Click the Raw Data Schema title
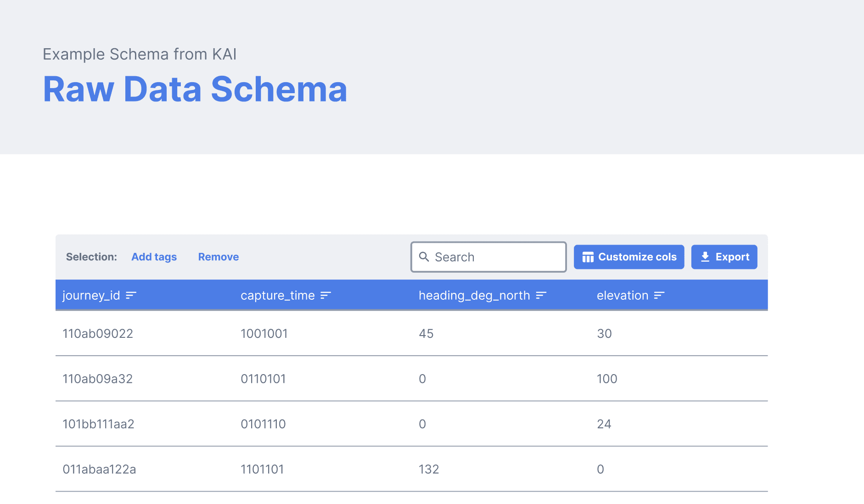The image size is (864, 504). click(x=196, y=89)
